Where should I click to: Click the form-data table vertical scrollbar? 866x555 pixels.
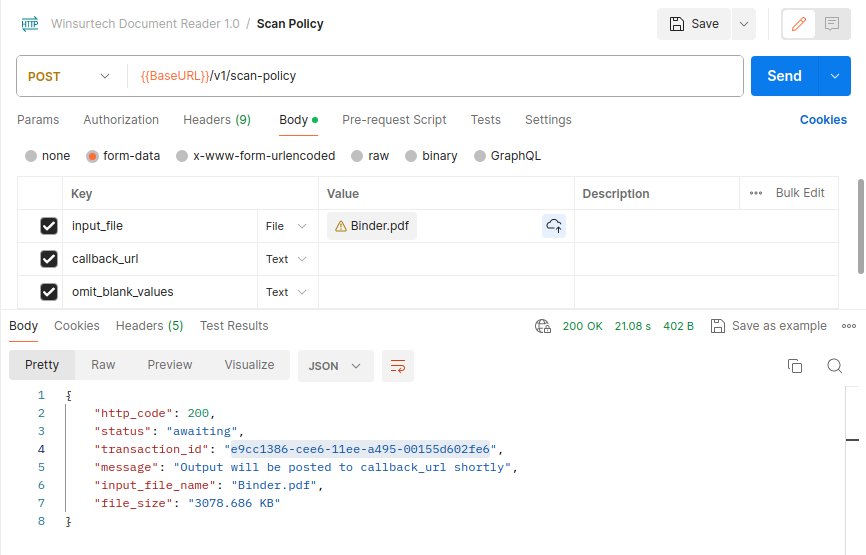click(861, 226)
